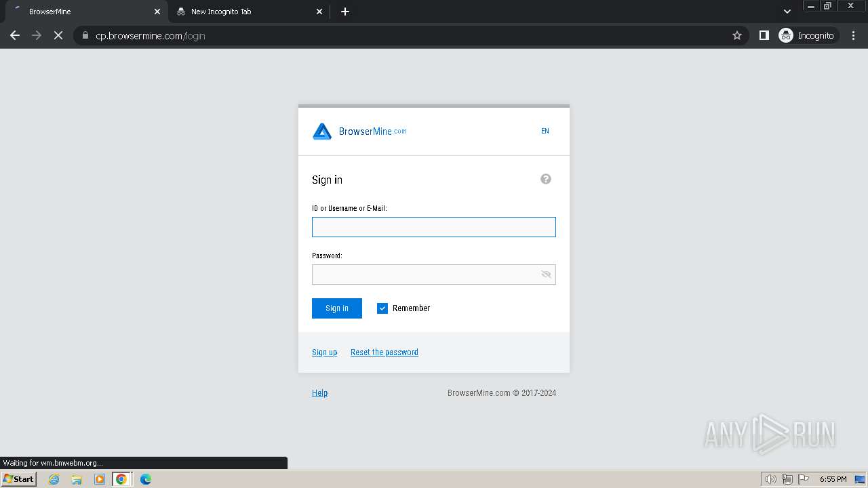
Task: Open a new browser tab with plus icon
Action: point(345,12)
